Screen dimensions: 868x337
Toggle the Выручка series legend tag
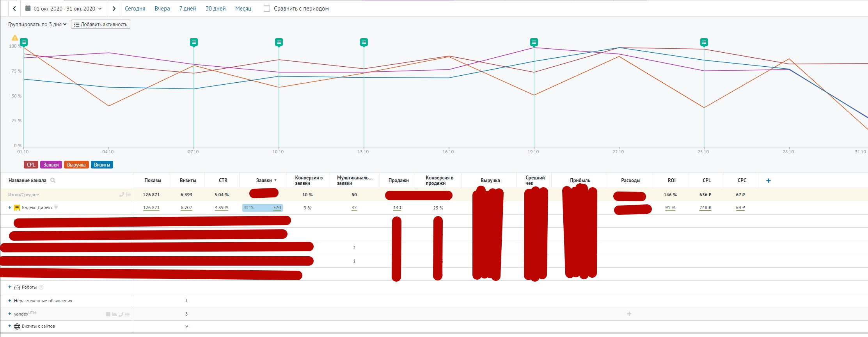click(x=76, y=165)
